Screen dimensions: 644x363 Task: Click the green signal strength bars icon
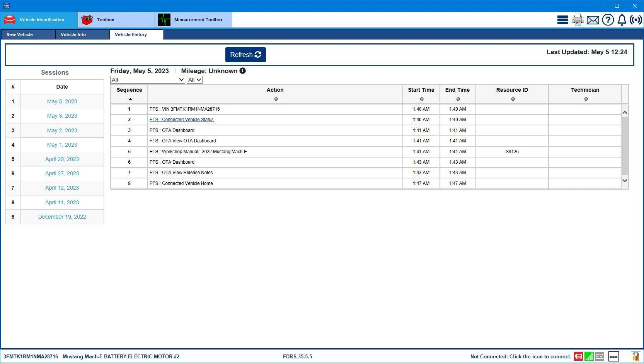tap(589, 356)
